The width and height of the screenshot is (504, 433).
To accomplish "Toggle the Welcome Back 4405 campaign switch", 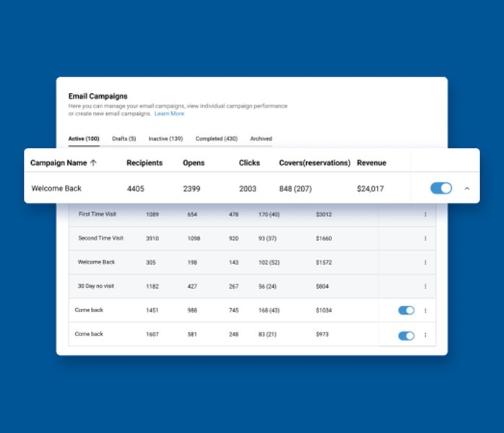I will [x=441, y=188].
